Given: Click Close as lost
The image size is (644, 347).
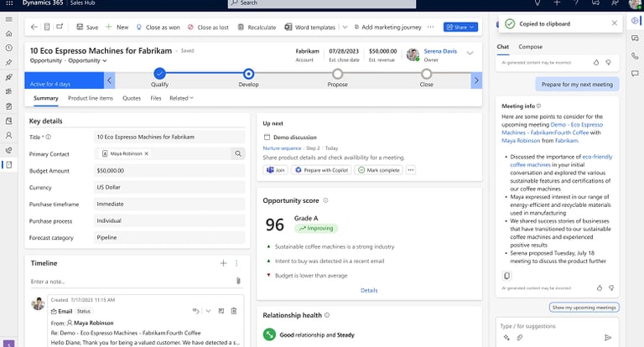Looking at the screenshot, I should pos(208,27).
